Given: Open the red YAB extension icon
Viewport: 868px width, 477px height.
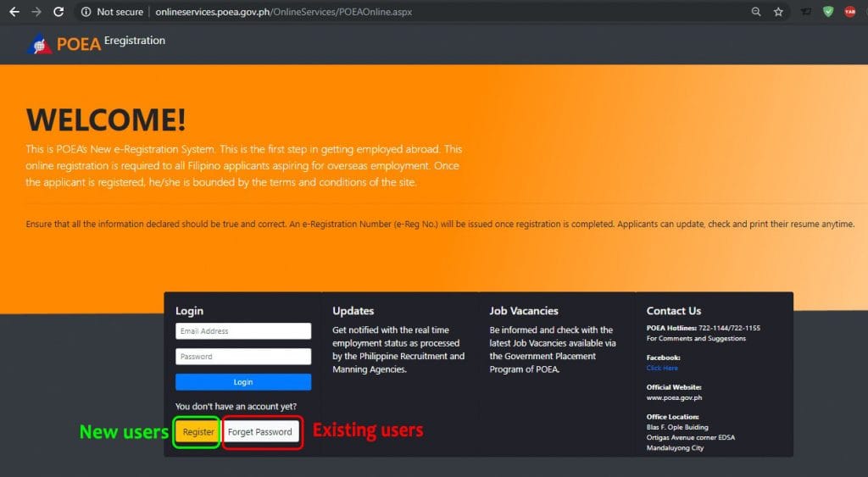Looking at the screenshot, I should coord(849,12).
